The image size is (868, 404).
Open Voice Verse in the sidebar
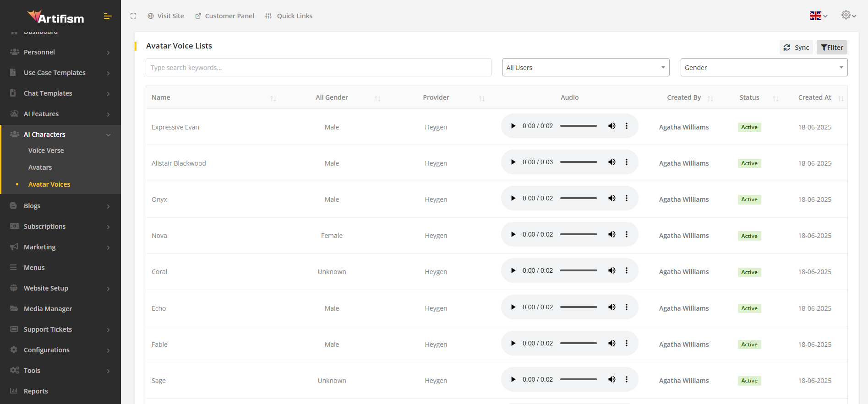pos(46,151)
